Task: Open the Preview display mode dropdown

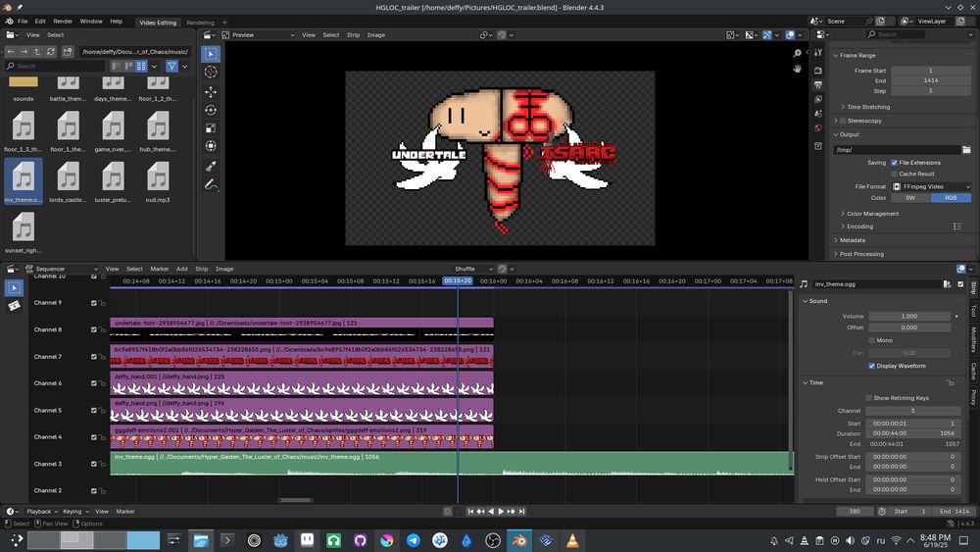Action: click(258, 35)
